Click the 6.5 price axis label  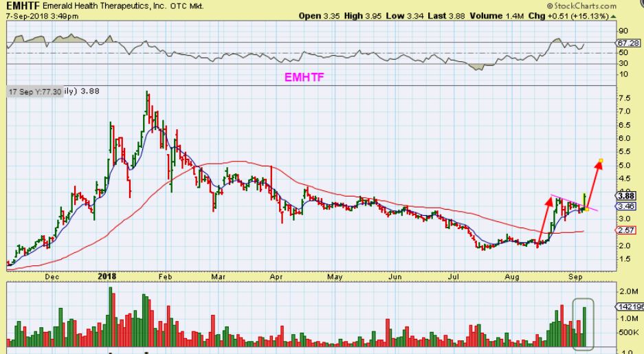[x=624, y=125]
